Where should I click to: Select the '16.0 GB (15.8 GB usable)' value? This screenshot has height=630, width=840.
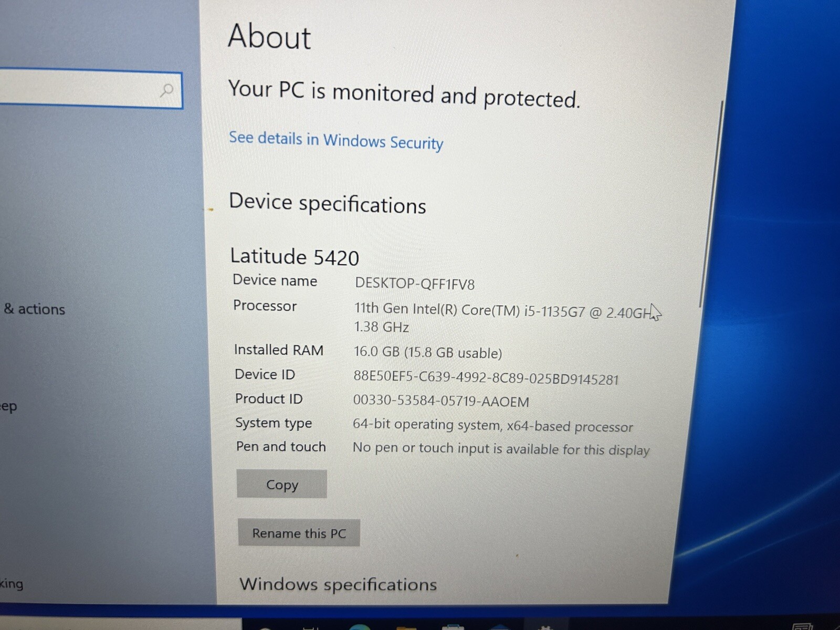(x=428, y=352)
